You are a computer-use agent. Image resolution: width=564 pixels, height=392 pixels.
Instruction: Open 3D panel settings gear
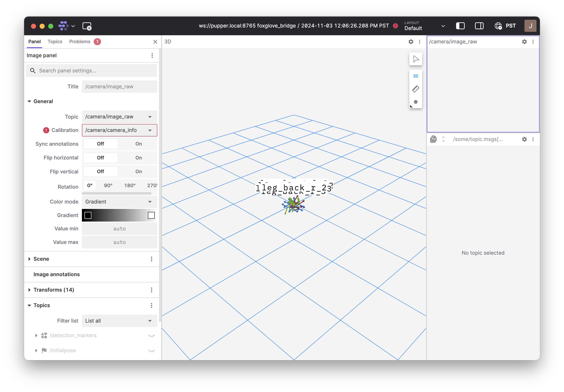(411, 42)
